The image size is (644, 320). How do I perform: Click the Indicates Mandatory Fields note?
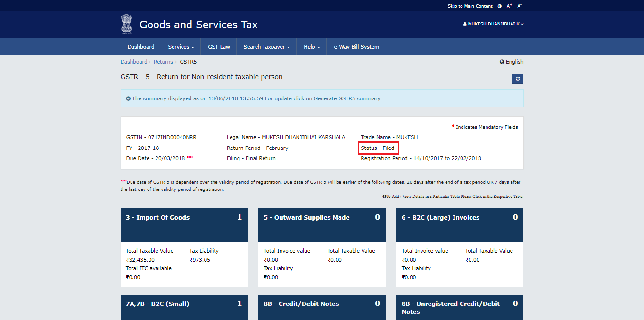tap(485, 127)
